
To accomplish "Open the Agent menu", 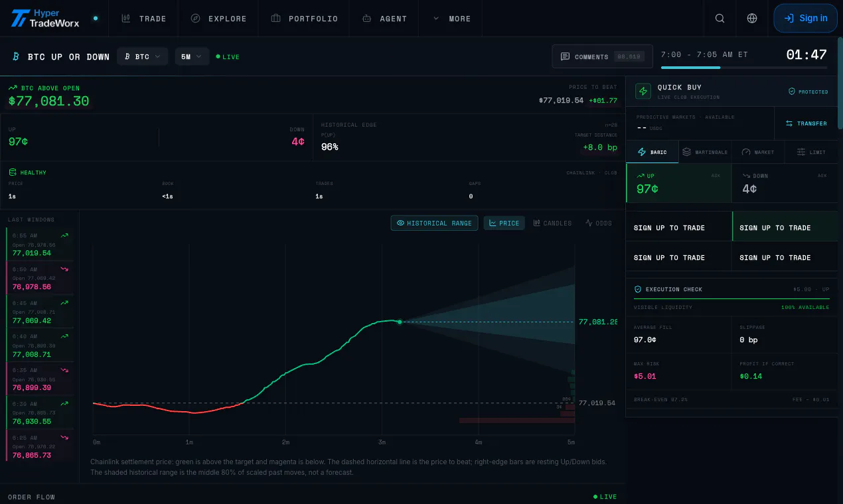I will click(384, 19).
